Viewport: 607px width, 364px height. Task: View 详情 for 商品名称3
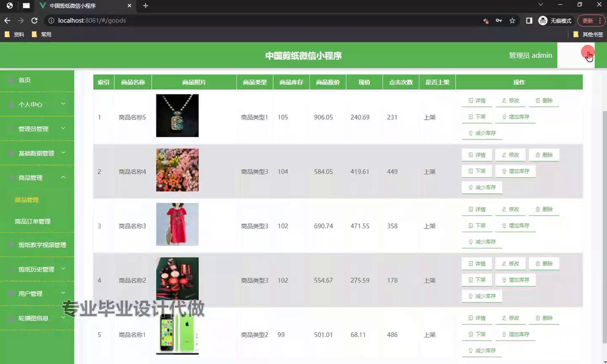pos(477,209)
